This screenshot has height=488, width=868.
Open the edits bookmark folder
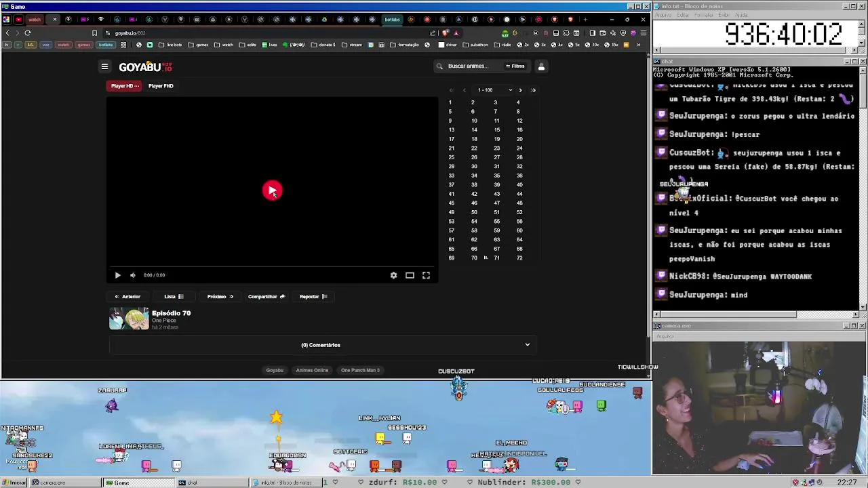[x=248, y=45]
